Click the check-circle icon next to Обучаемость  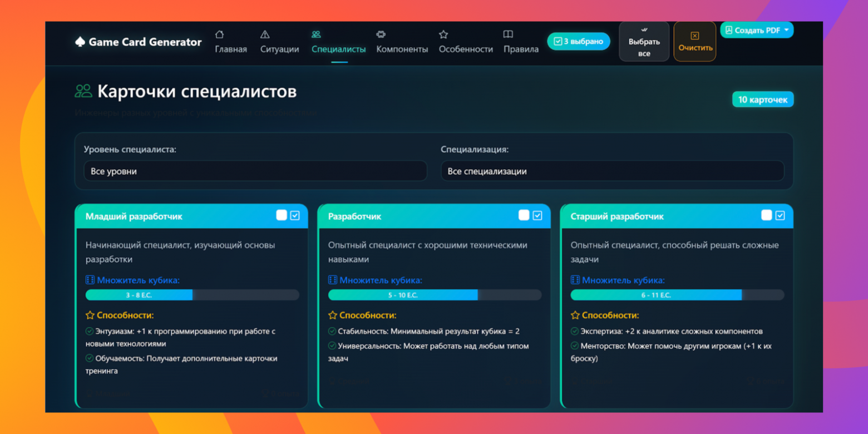pos(89,358)
